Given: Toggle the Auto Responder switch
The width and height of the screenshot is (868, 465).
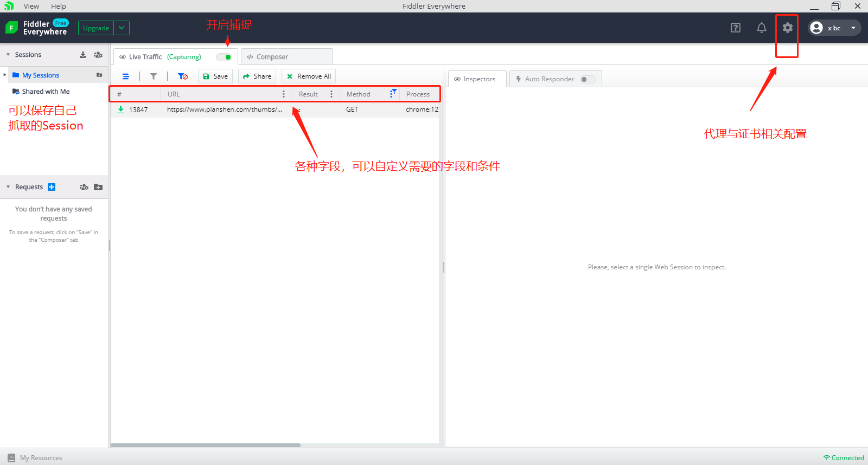Looking at the screenshot, I should click(x=588, y=79).
